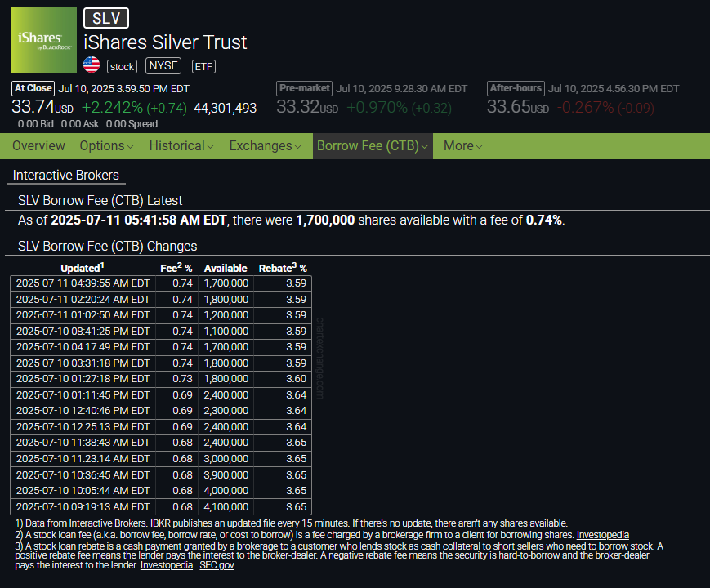Click the 3.60 rebate value
710x588 pixels.
click(296, 378)
